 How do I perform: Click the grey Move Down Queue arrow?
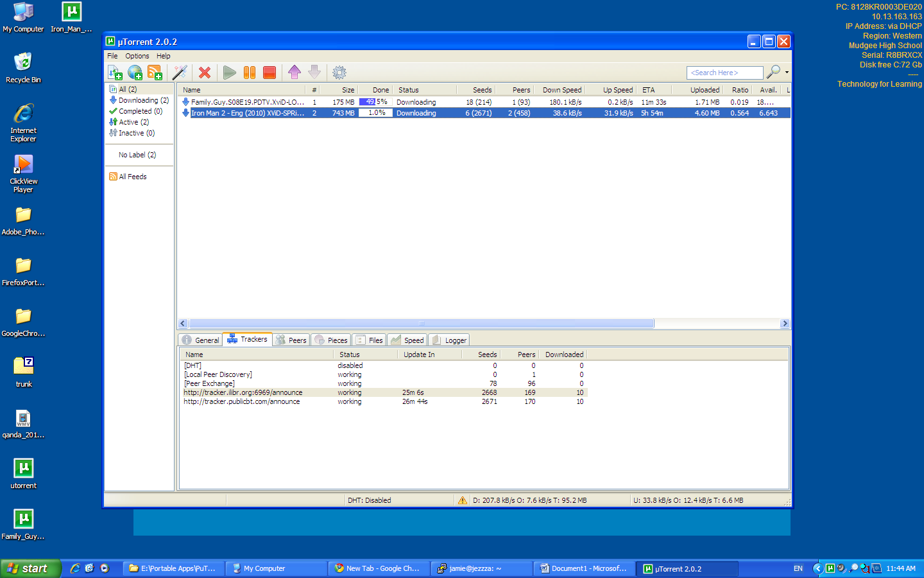pos(314,72)
